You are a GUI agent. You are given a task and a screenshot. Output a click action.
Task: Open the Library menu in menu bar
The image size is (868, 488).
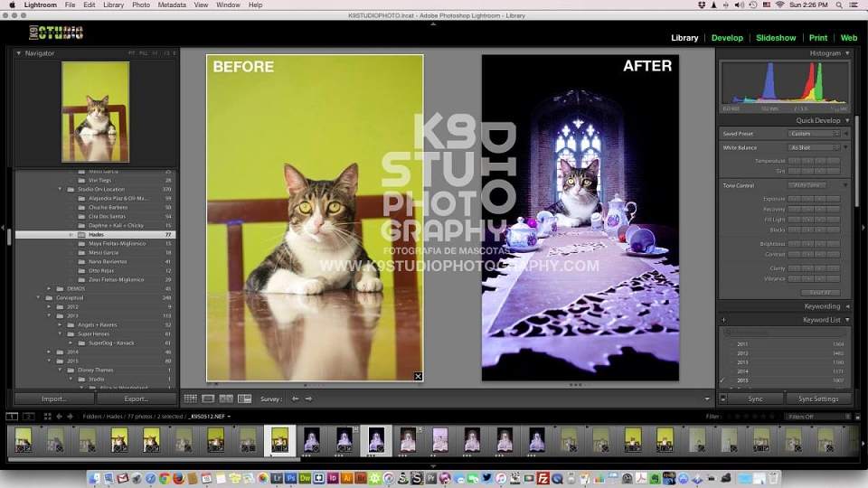[x=114, y=5]
